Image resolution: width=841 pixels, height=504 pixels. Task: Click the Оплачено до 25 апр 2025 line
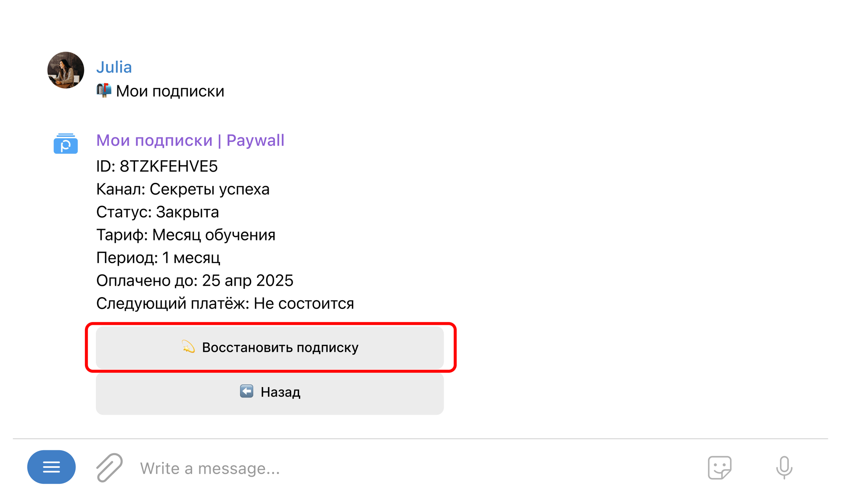point(194,280)
